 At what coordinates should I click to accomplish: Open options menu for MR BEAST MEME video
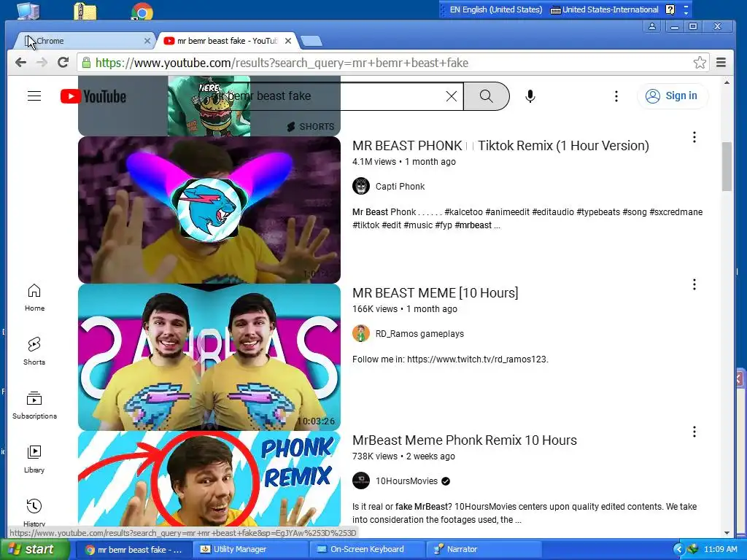[x=694, y=284]
